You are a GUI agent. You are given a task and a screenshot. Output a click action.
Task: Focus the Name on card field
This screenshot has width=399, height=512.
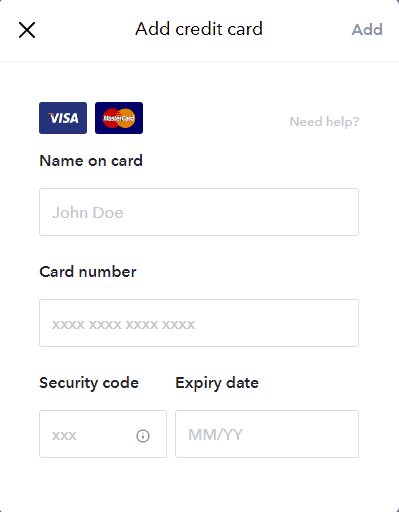199,212
